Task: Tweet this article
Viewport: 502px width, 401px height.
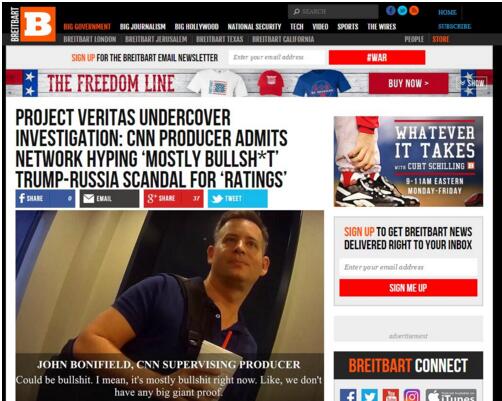Action: [x=238, y=199]
